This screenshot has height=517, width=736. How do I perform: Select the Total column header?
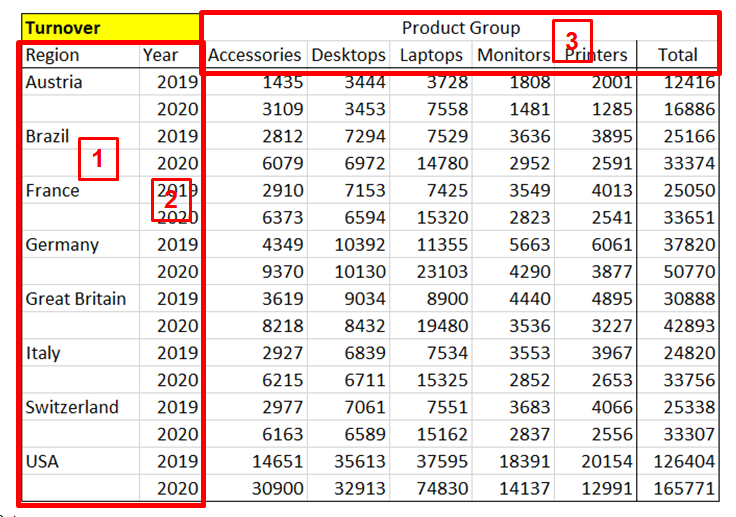[x=677, y=56]
